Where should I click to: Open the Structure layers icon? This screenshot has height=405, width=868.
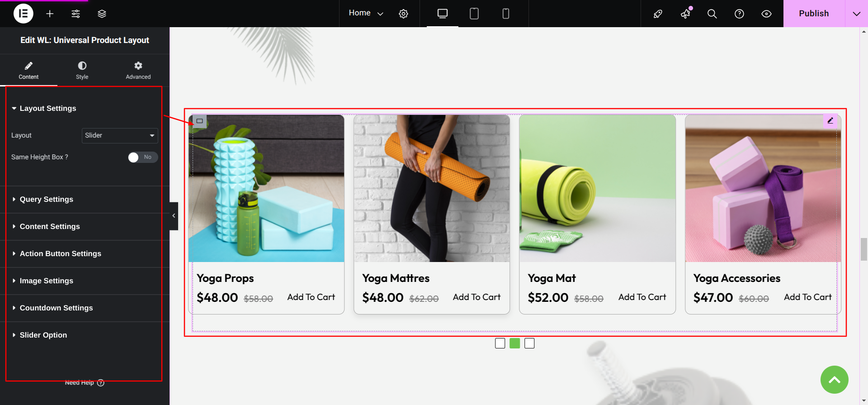(102, 14)
